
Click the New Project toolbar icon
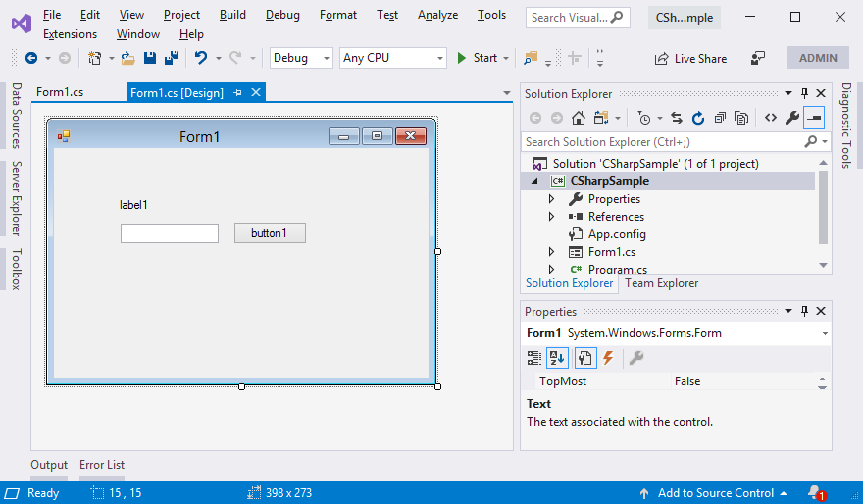tap(95, 58)
